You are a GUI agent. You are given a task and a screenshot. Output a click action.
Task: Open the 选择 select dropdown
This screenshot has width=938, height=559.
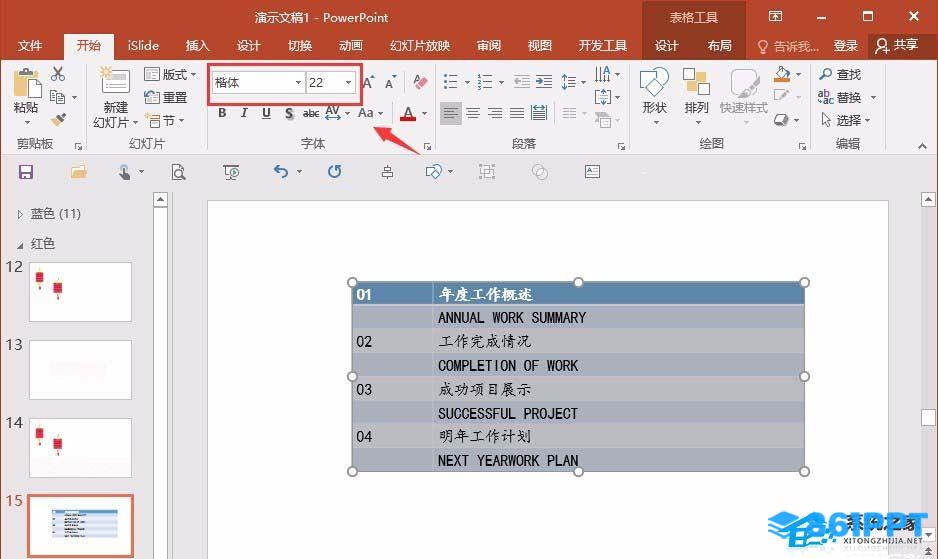click(x=845, y=120)
